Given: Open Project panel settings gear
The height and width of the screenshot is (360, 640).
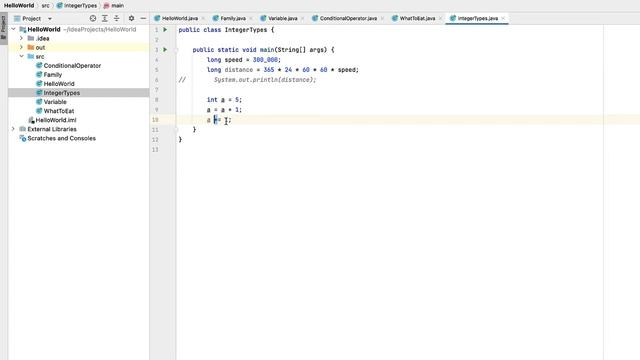Looking at the screenshot, I should coord(131,18).
